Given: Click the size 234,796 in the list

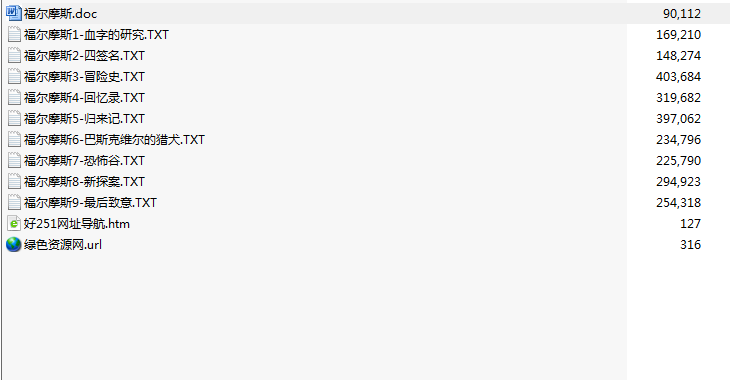Looking at the screenshot, I should (x=678, y=139).
